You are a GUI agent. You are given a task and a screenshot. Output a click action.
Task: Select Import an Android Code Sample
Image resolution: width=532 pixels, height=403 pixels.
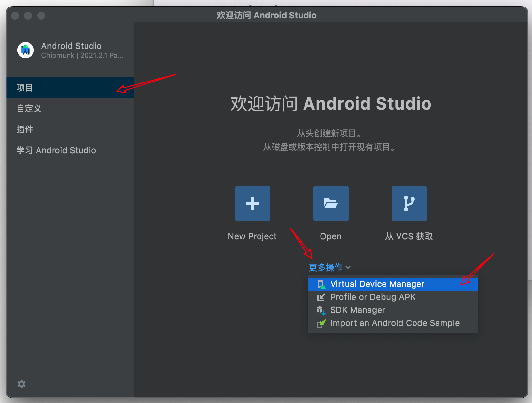point(393,323)
